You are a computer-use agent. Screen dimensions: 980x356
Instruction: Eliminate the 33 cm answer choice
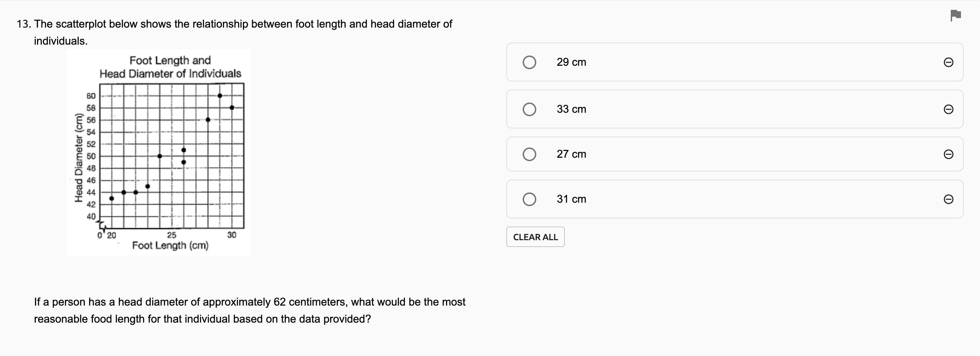click(948, 109)
